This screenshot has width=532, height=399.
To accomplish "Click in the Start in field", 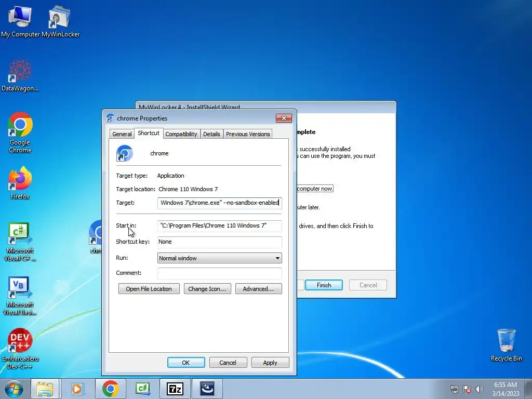I will pos(220,225).
